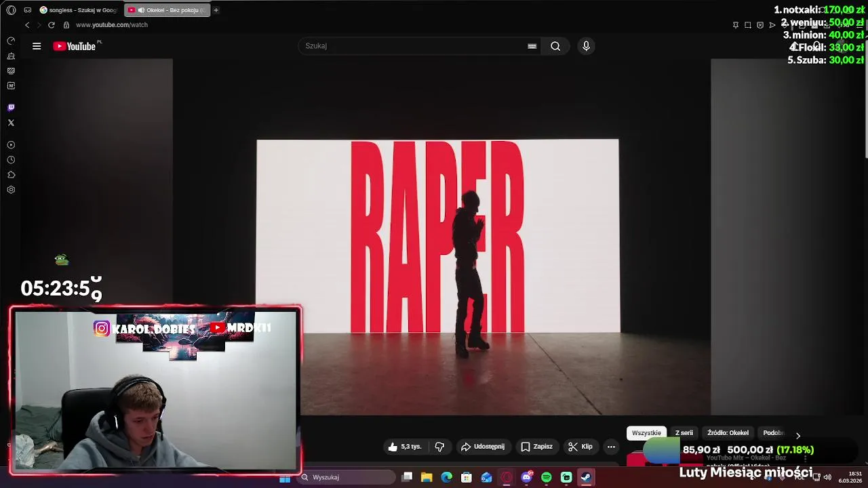Mute the audio icon on the Okekel tab
The image size is (868, 488).
pyautogui.click(x=140, y=10)
